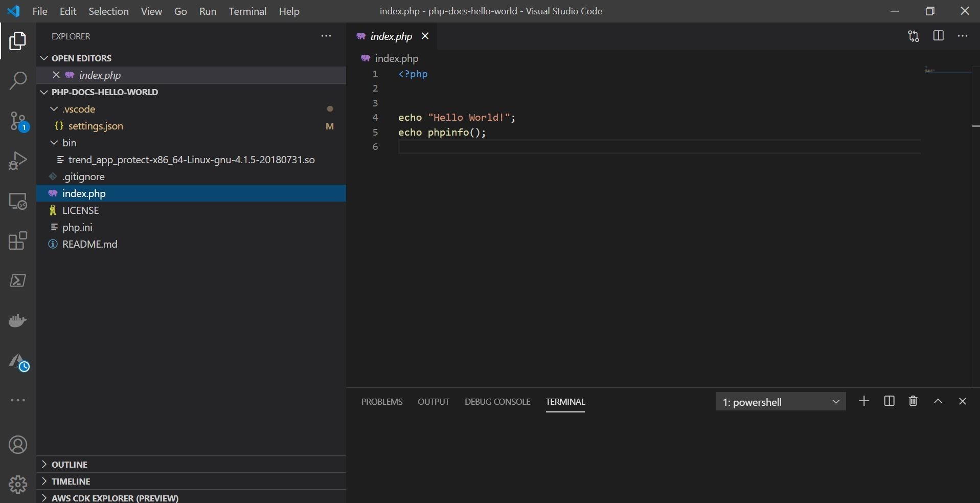Open the trend_app_protect .so file
Viewport: 980px width, 503px height.
pos(191,160)
